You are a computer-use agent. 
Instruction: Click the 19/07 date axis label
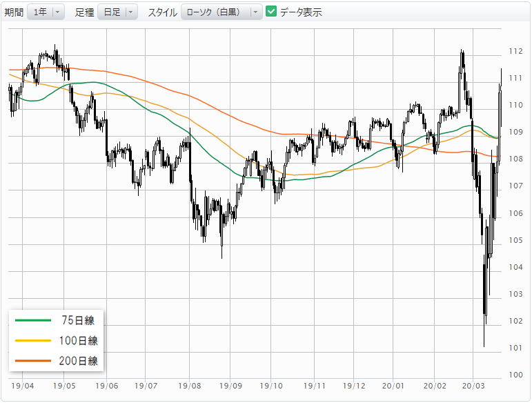[x=146, y=386]
